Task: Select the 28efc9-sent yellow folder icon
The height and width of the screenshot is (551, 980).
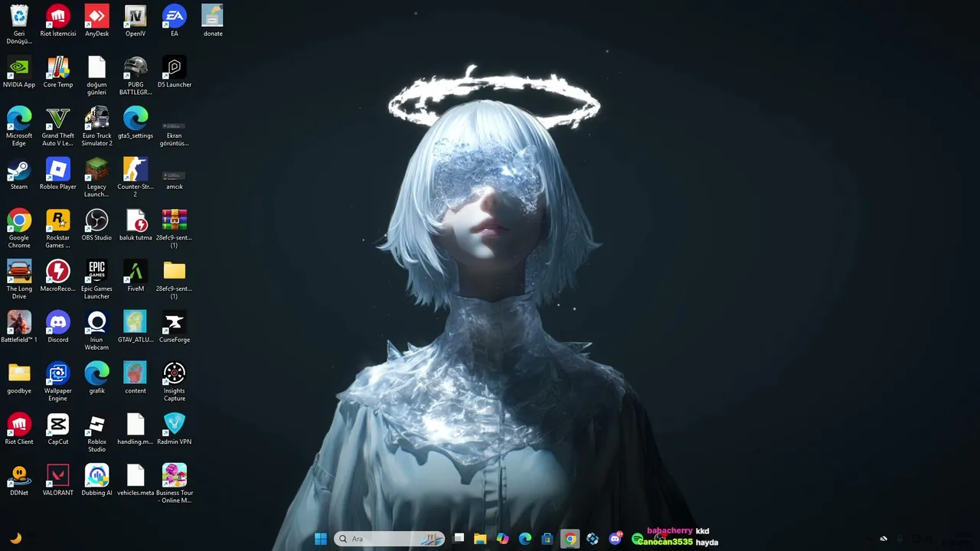Action: pyautogui.click(x=175, y=271)
